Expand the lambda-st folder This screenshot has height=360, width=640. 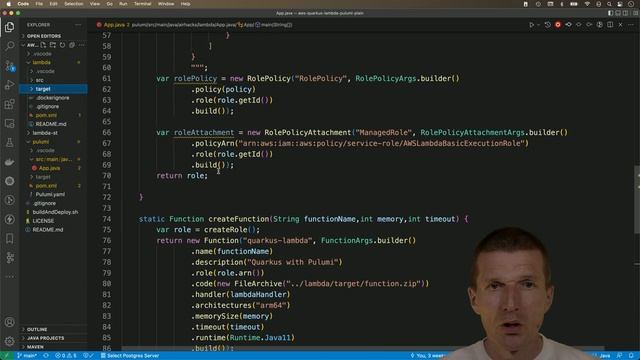click(53, 133)
